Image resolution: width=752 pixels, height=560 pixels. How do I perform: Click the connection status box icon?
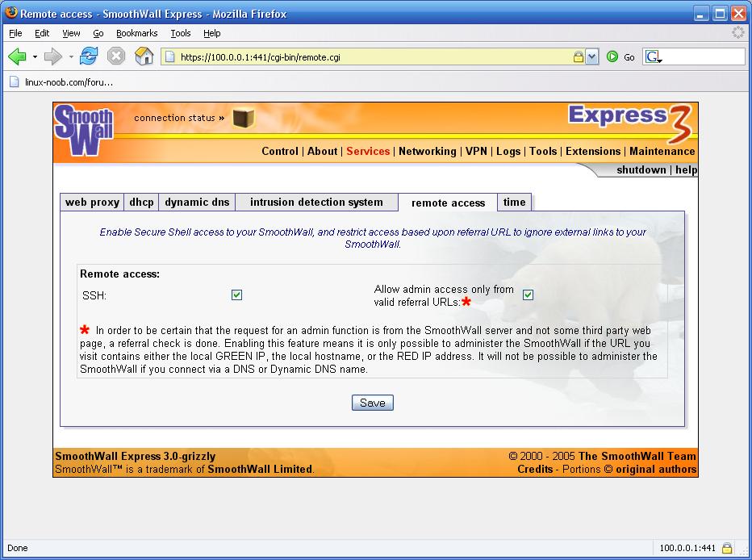pyautogui.click(x=243, y=118)
